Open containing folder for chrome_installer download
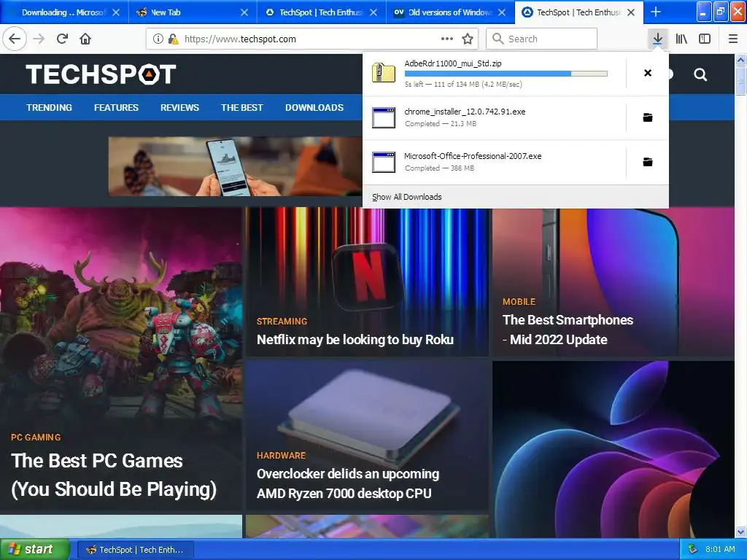 648,117
